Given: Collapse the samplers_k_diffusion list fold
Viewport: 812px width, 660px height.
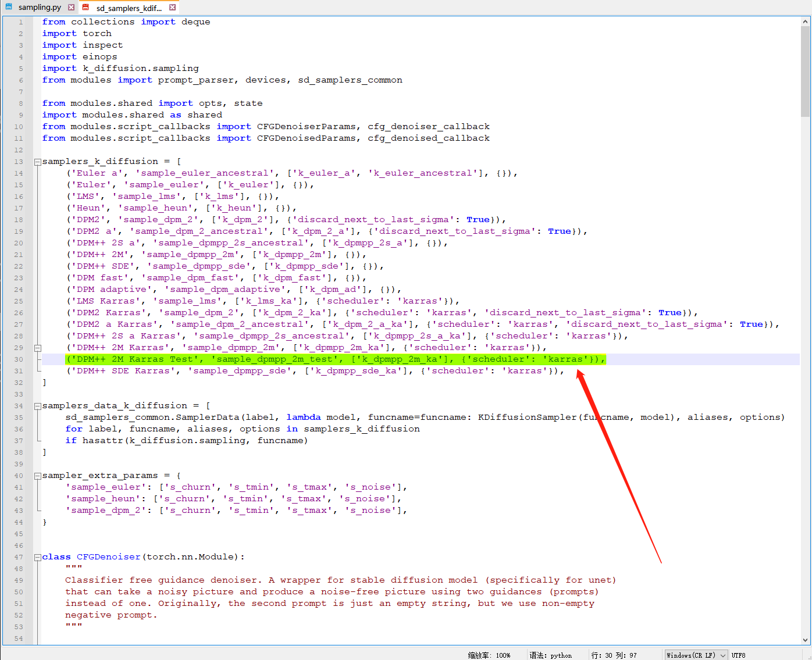Looking at the screenshot, I should [37, 162].
